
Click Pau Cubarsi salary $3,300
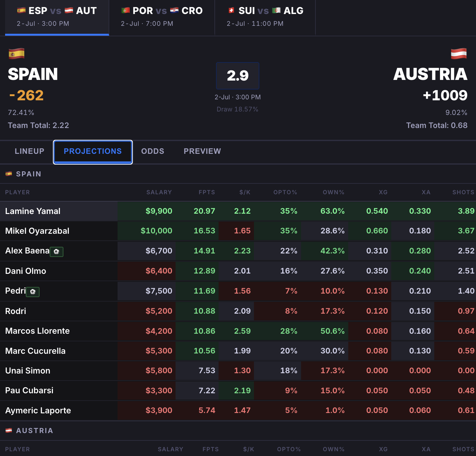[x=159, y=391]
